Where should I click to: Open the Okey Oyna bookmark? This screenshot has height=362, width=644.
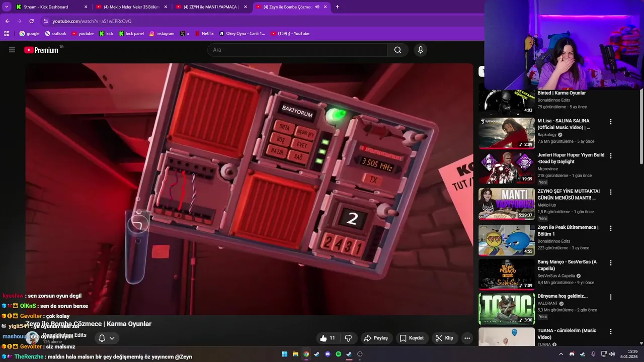(242, 34)
